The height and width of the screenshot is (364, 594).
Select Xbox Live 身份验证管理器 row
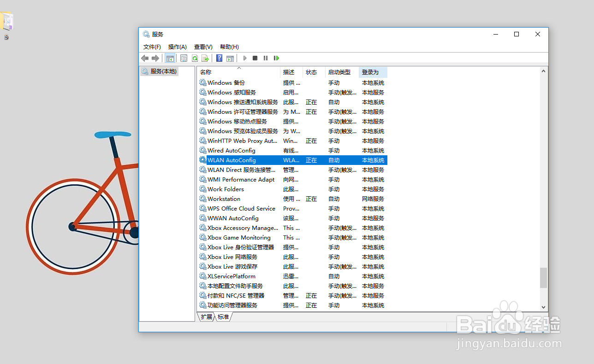292,247
